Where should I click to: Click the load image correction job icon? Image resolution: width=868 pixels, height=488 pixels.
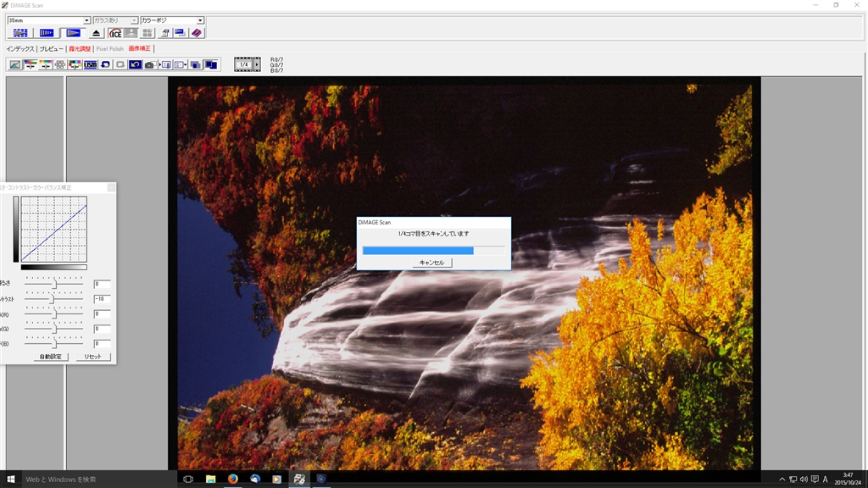click(165, 64)
